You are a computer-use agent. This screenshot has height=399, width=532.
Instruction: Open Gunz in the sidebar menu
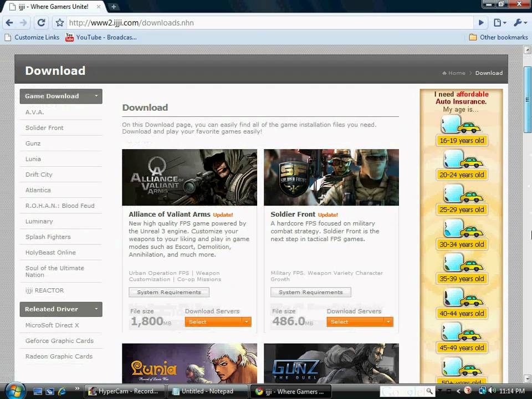(33, 143)
